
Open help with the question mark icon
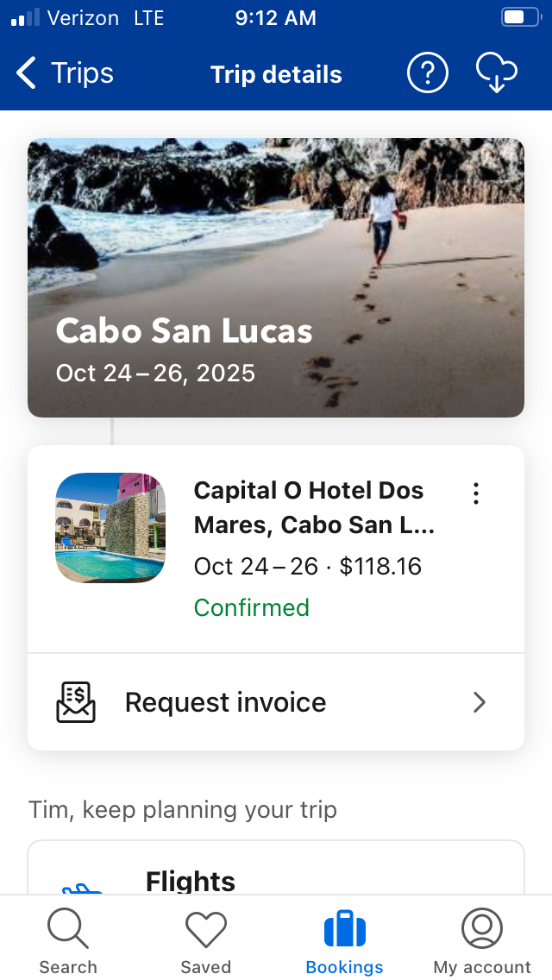point(428,74)
